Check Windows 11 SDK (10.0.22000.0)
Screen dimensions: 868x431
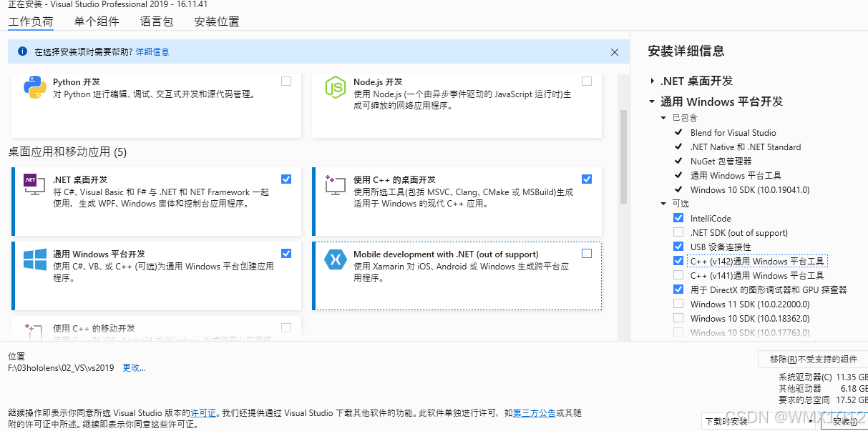[678, 304]
